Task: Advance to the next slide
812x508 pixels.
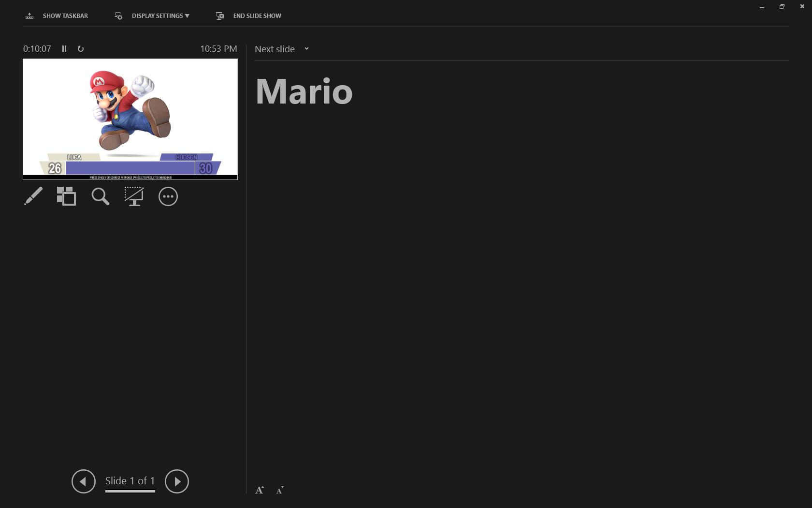Action: click(177, 481)
